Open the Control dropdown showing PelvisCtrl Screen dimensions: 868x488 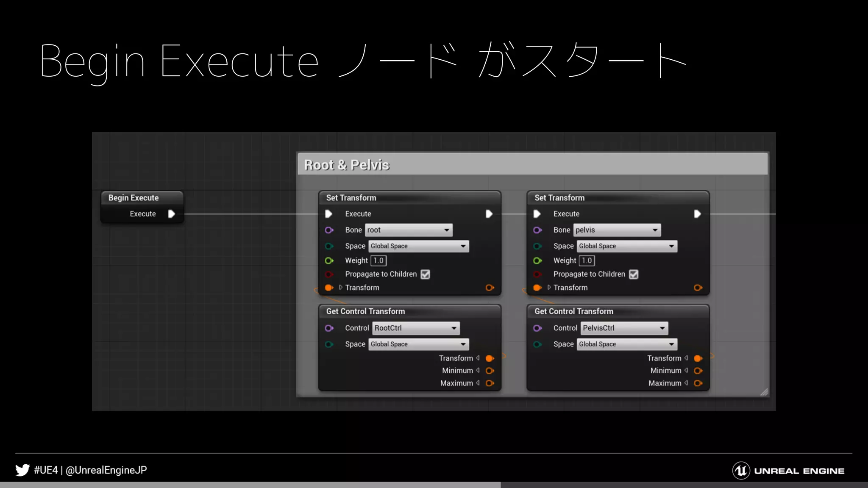pos(625,328)
